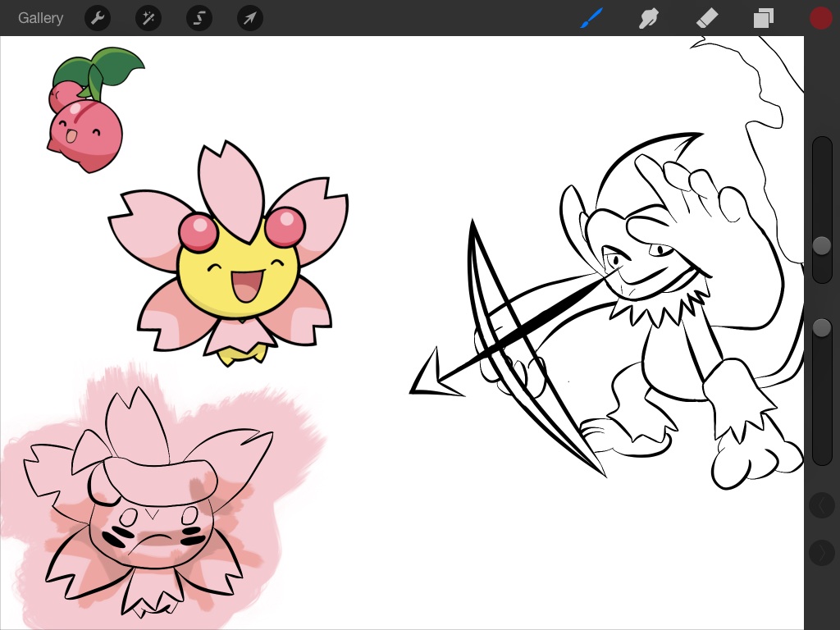
Task: Select the Eraser tool
Action: [706, 18]
